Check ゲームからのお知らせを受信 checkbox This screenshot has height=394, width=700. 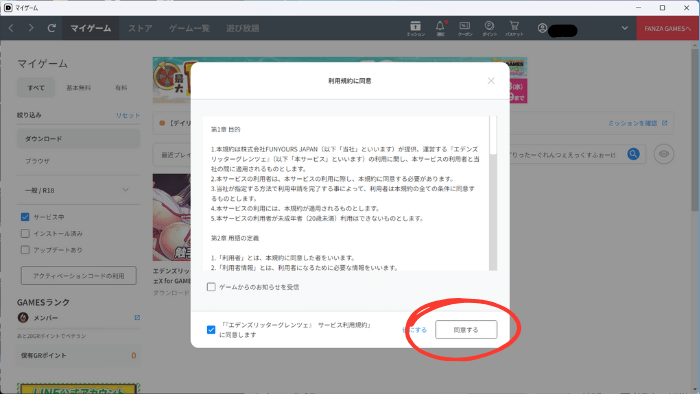tap(211, 287)
